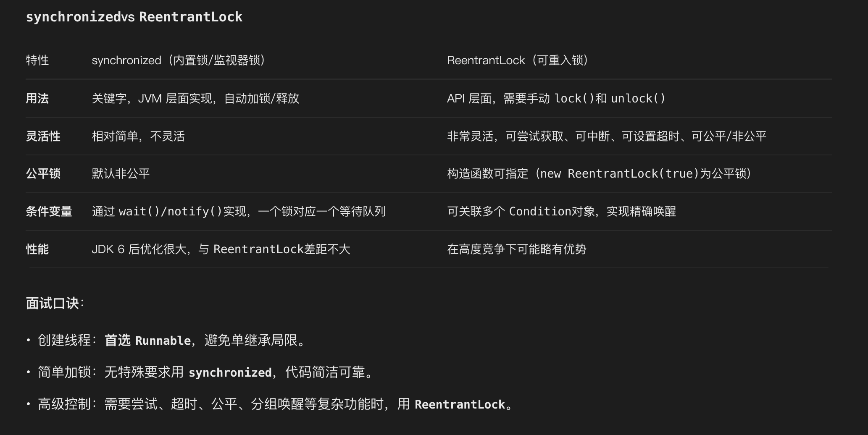Click the unlock() code snippet
868x435 pixels.
coord(638,99)
